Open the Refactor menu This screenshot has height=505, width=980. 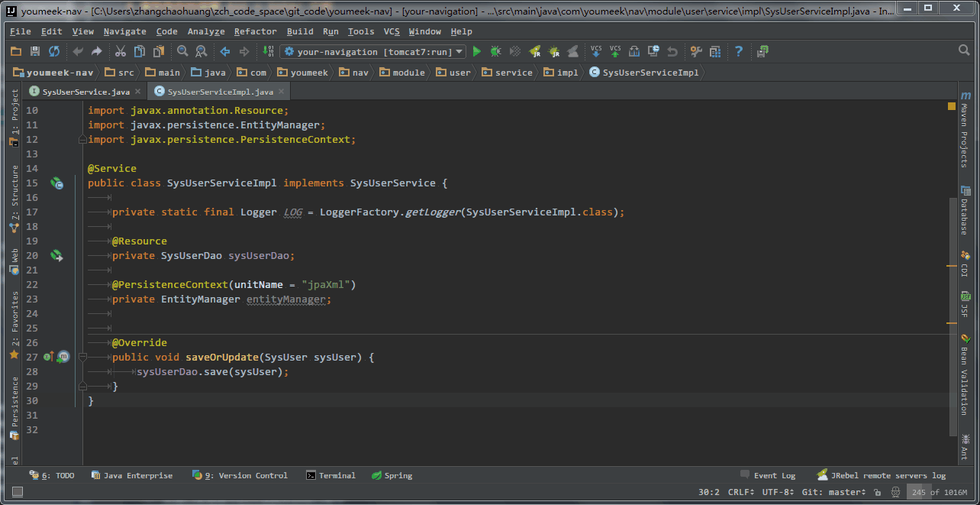[x=255, y=31]
